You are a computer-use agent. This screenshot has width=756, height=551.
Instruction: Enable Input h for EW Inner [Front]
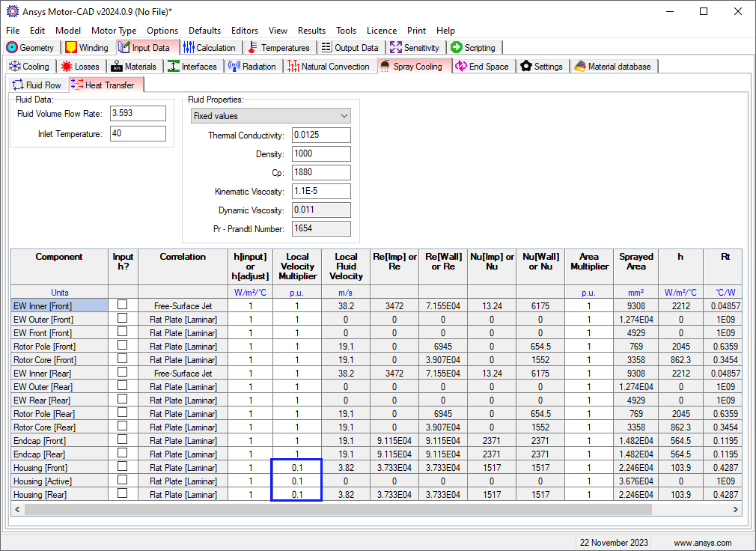click(x=122, y=305)
